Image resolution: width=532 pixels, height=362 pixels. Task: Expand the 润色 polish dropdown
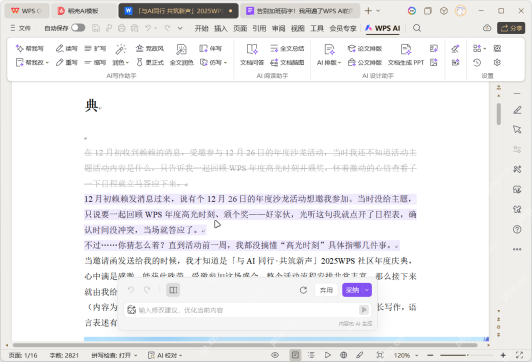[127, 63]
